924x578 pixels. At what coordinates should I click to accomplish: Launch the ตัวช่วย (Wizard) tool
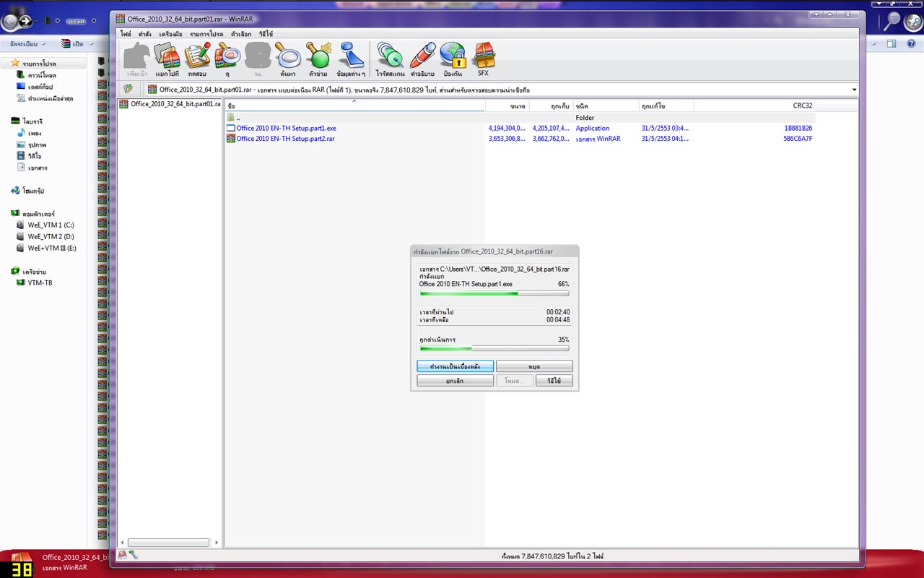pyautogui.click(x=318, y=59)
